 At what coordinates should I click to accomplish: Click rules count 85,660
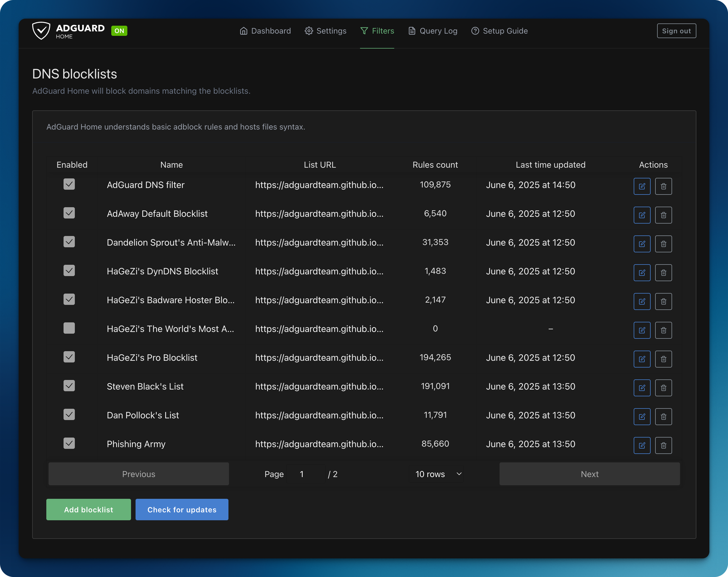pyautogui.click(x=435, y=444)
